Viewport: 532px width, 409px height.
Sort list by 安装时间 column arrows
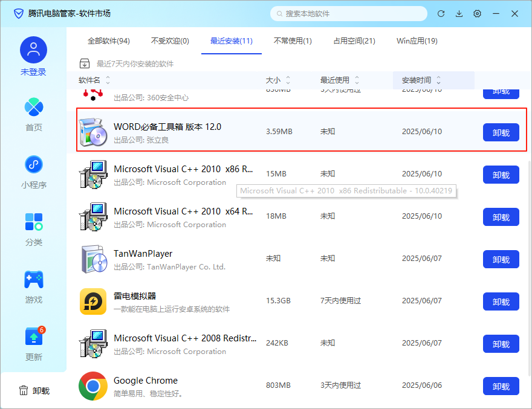click(x=438, y=80)
